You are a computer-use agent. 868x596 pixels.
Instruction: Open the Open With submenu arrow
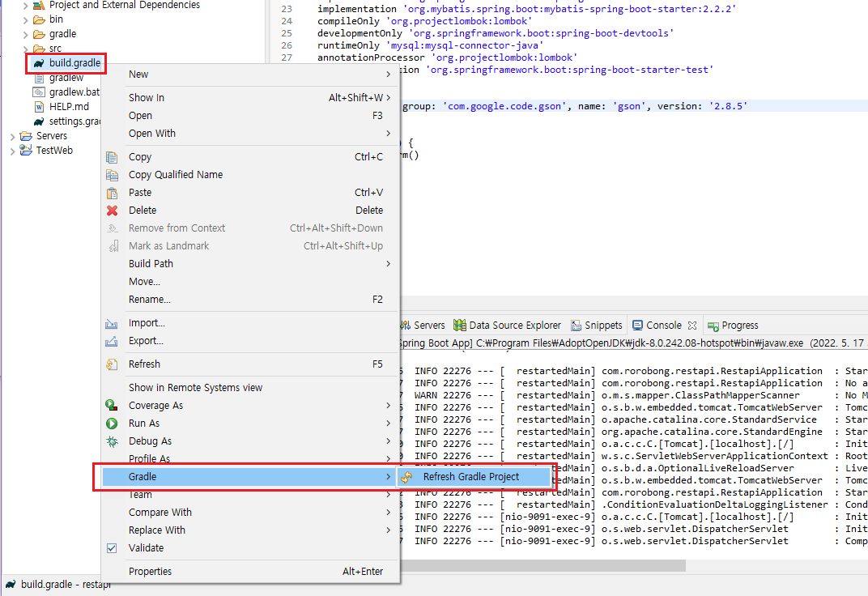[388, 134]
